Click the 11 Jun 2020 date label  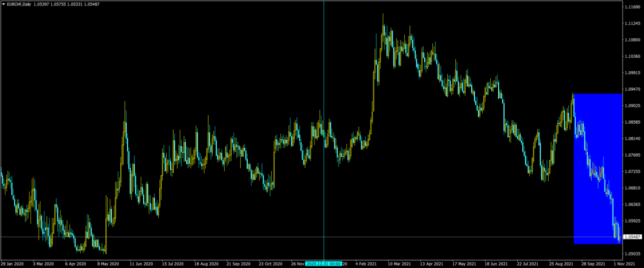(140, 264)
